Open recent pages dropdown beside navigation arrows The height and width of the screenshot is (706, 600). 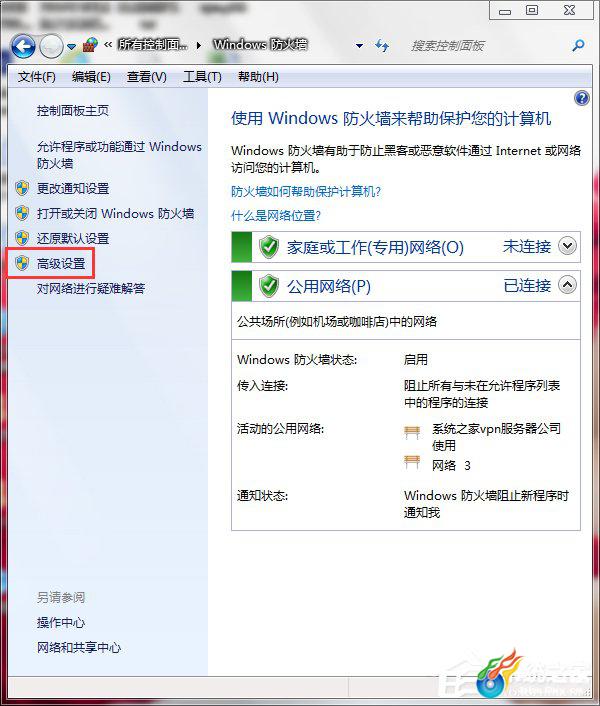[x=71, y=46]
